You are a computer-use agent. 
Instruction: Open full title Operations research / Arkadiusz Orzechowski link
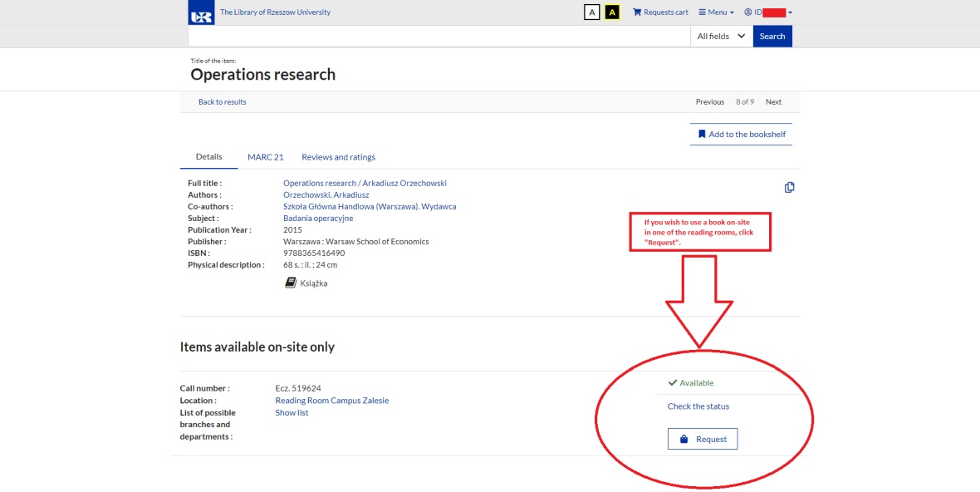click(365, 183)
